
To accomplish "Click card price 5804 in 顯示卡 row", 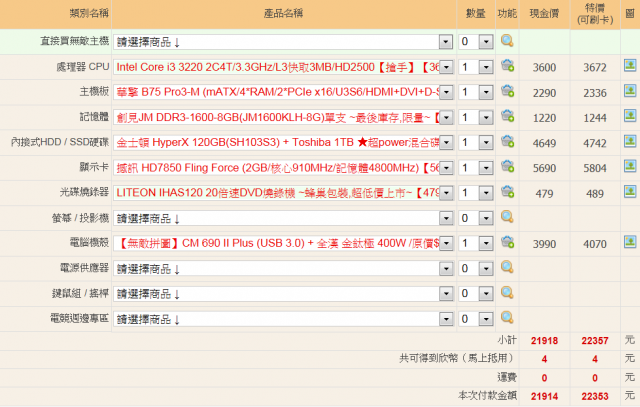I will (x=595, y=168).
